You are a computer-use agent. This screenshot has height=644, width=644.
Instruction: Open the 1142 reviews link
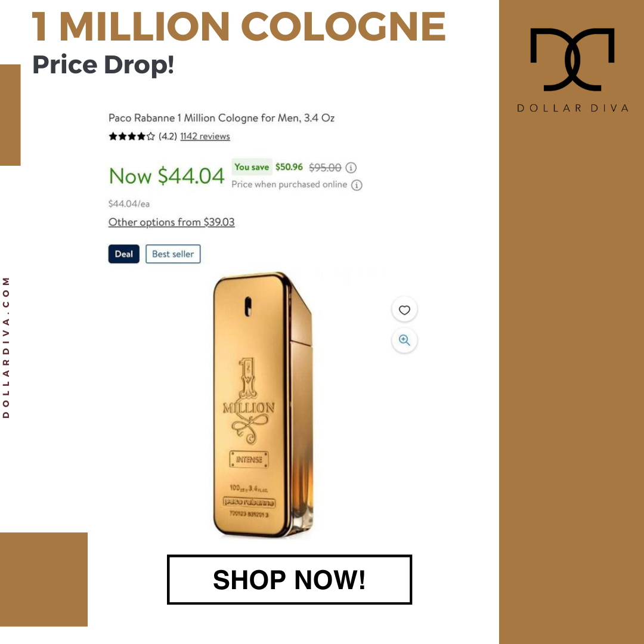205,137
